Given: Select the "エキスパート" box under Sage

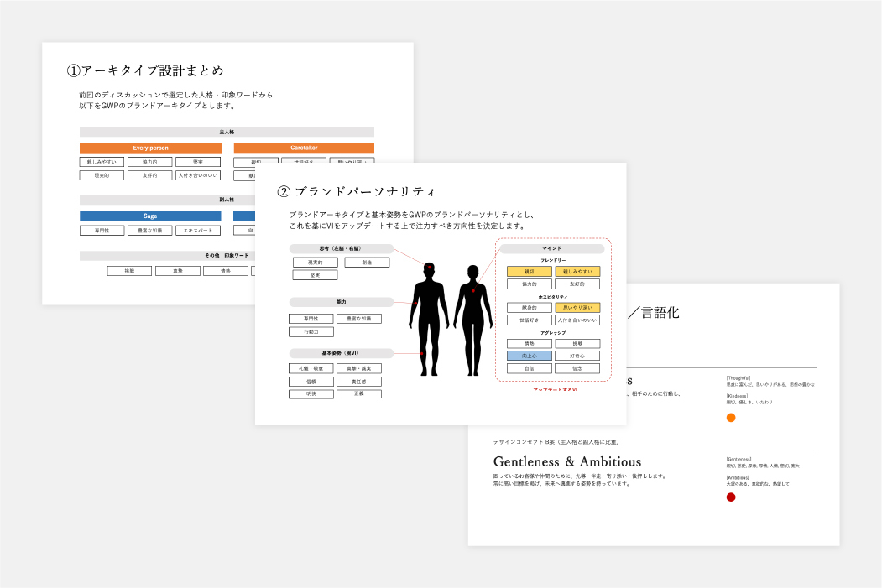Looking at the screenshot, I should click(x=198, y=231).
